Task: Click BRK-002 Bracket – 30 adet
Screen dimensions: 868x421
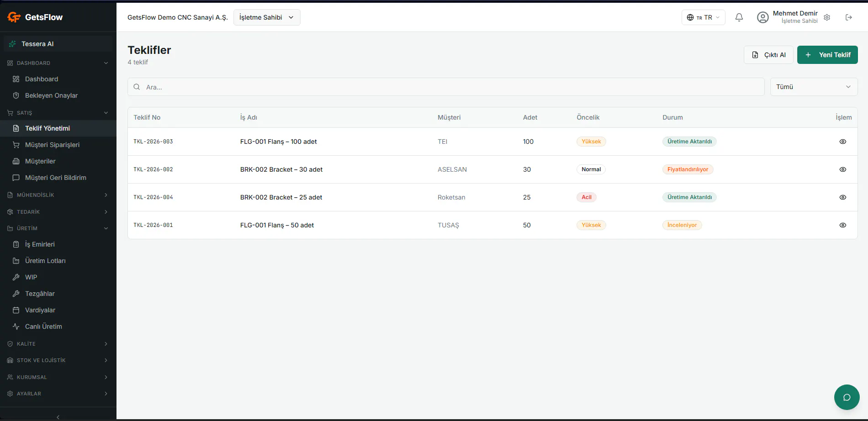Action: 281,169
